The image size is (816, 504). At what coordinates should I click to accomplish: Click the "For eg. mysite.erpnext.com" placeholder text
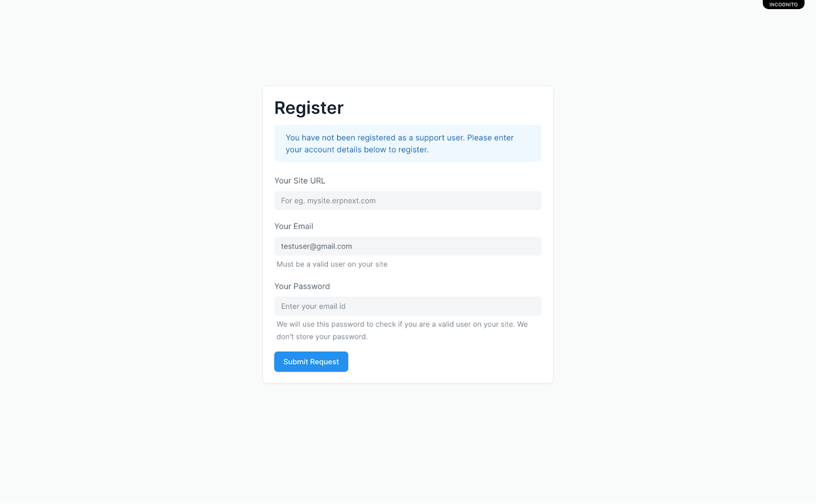coord(328,201)
